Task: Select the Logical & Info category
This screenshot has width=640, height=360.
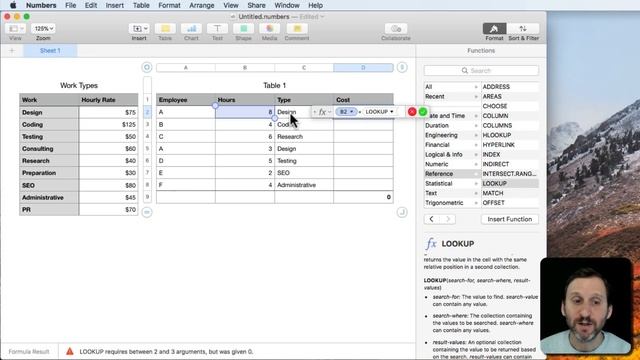Action: (x=452, y=155)
